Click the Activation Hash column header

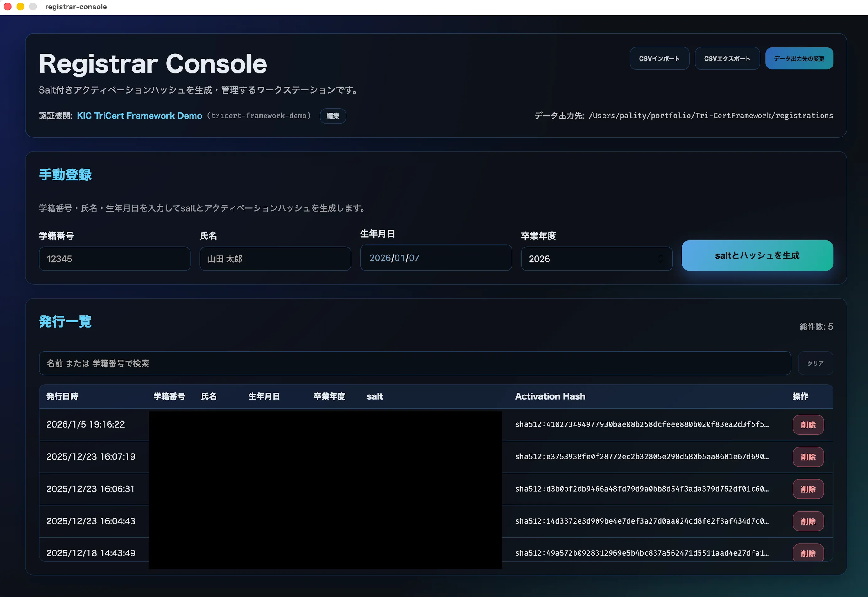coord(550,396)
